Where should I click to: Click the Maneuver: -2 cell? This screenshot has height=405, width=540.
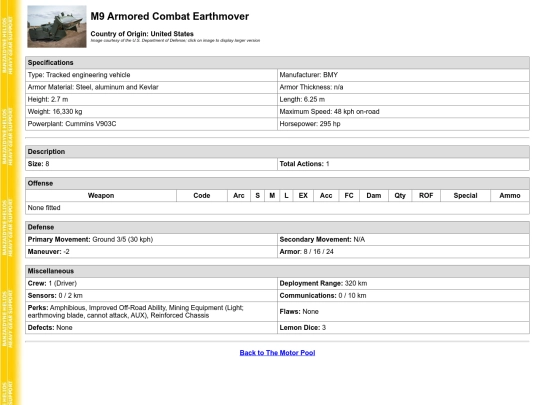click(x=151, y=252)
